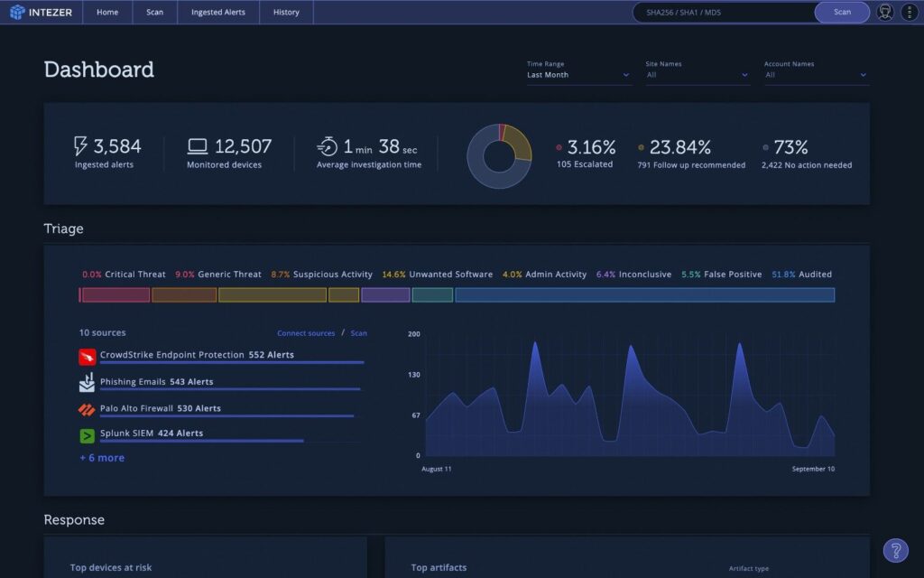
Task: Open the Time Range dropdown
Action: (x=578, y=75)
